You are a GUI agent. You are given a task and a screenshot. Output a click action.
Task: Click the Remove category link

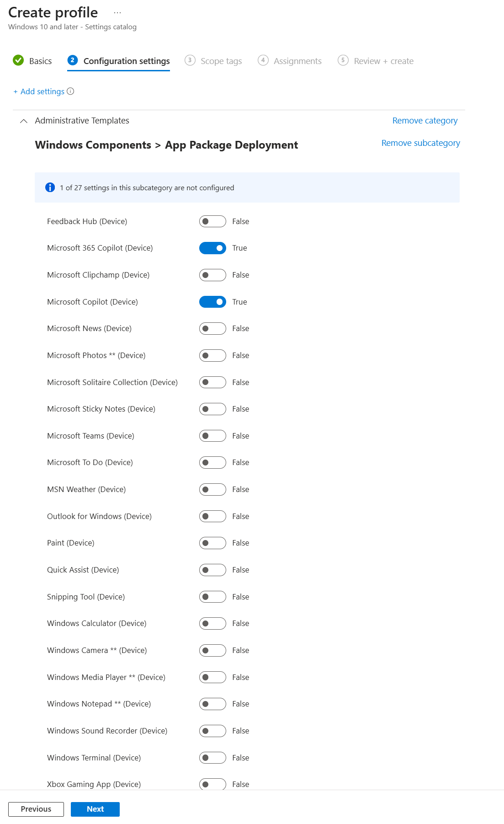pyautogui.click(x=424, y=121)
